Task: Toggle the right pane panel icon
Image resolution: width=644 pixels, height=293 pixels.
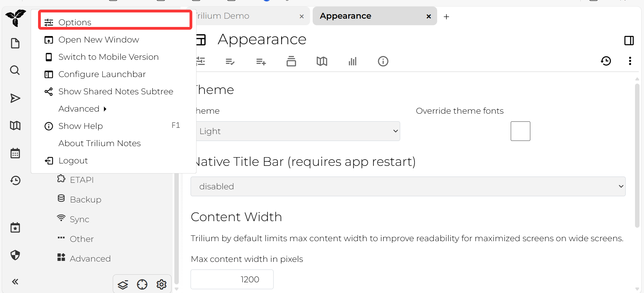Action: tap(629, 40)
